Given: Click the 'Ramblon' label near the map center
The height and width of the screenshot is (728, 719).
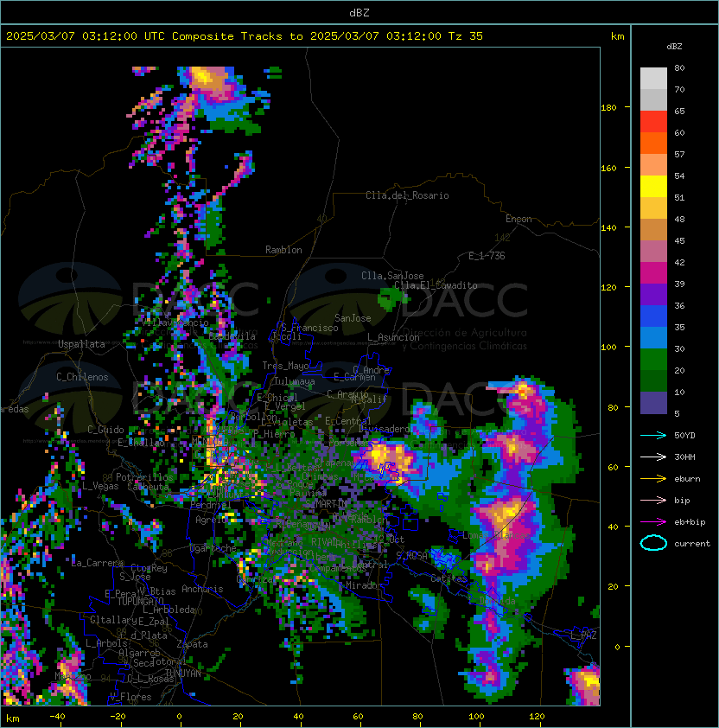Looking at the screenshot, I should tap(283, 250).
